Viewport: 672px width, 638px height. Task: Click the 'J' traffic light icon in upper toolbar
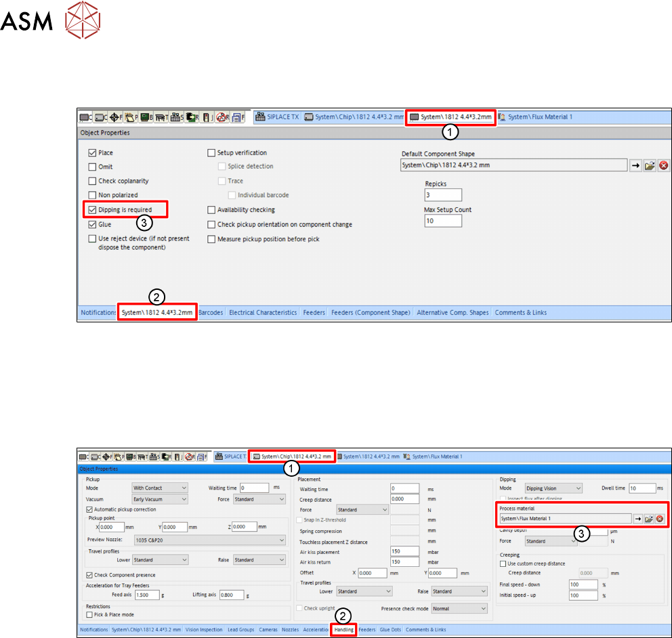tap(207, 117)
